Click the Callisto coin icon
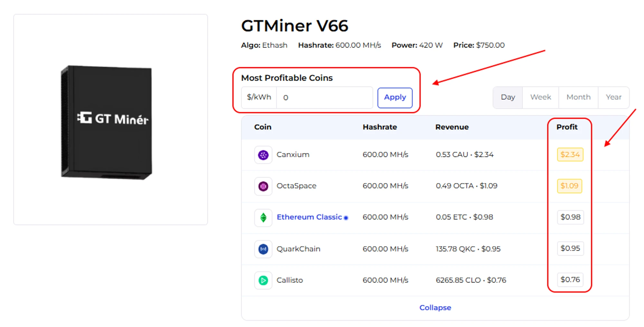Screen dimensions: 644x327 263,280
